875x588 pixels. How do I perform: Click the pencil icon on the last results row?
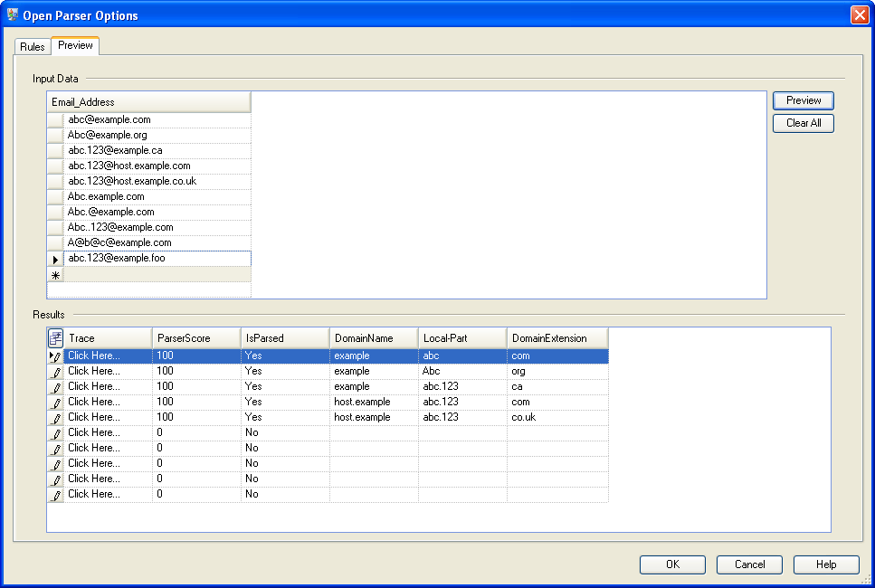click(x=55, y=493)
